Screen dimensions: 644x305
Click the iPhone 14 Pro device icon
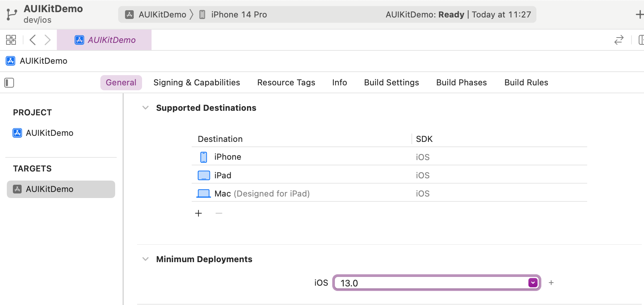(x=202, y=14)
